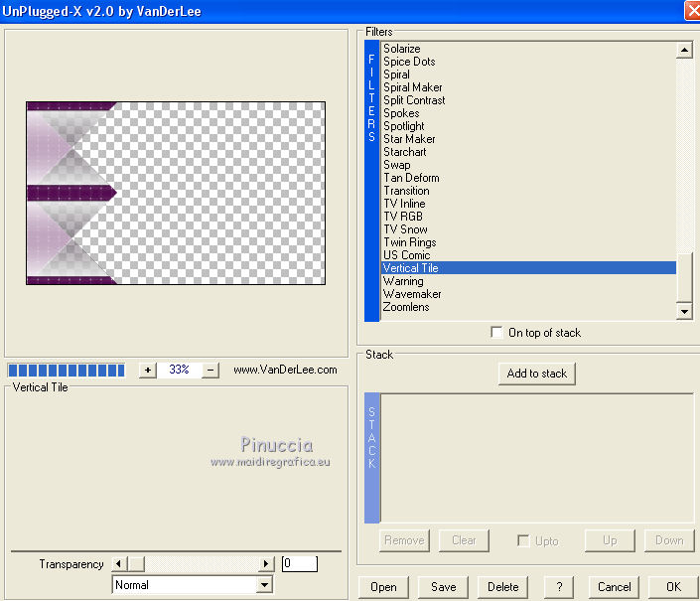Click the blue progress bar
Image resolution: width=700 pixels, height=601 pixels.
point(67,371)
